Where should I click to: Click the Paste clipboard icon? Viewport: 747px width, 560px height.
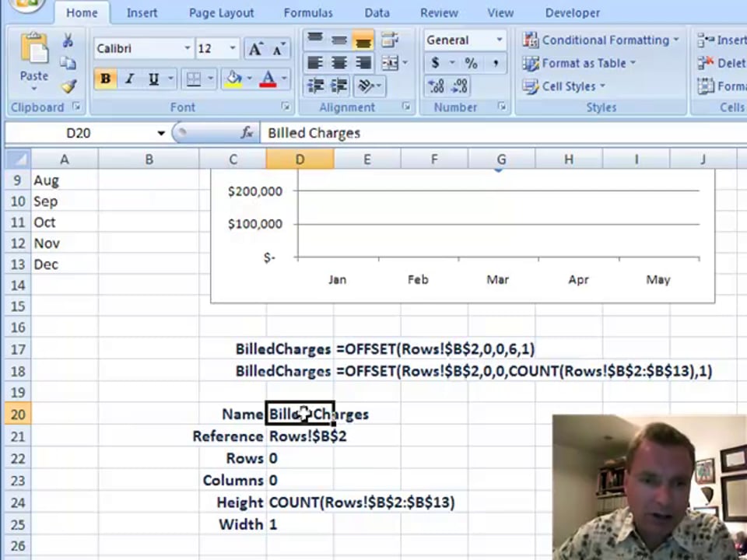pos(33,48)
